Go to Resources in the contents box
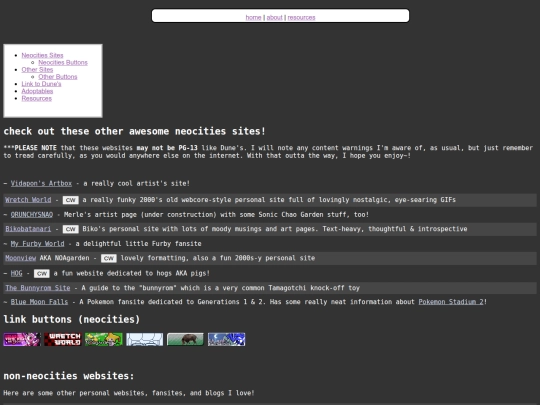Screen dimensions: 540x405 (x=37, y=98)
